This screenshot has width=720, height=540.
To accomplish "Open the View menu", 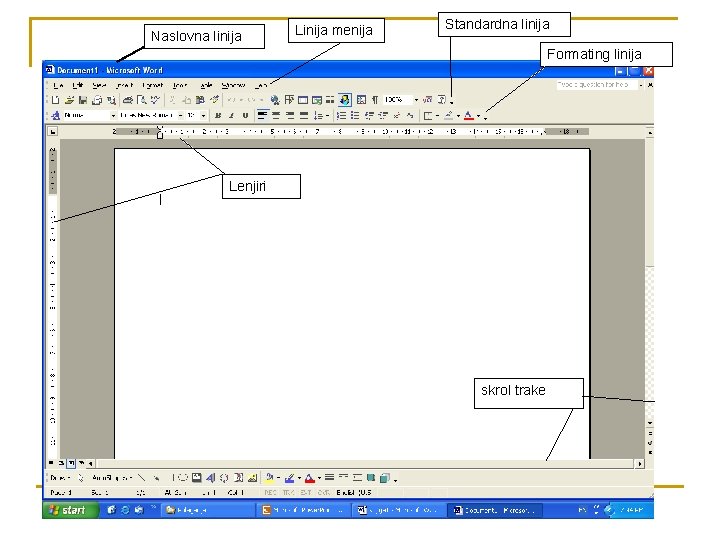I will tap(99, 85).
